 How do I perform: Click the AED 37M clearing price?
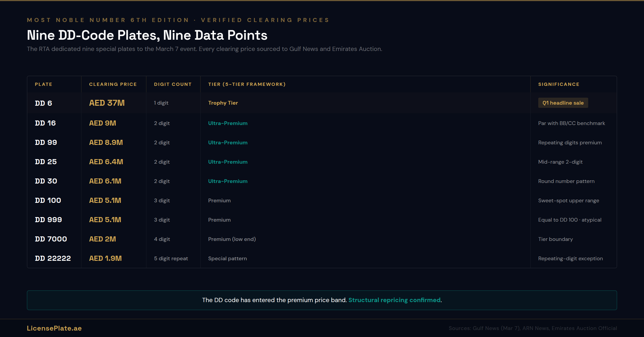[x=107, y=103]
